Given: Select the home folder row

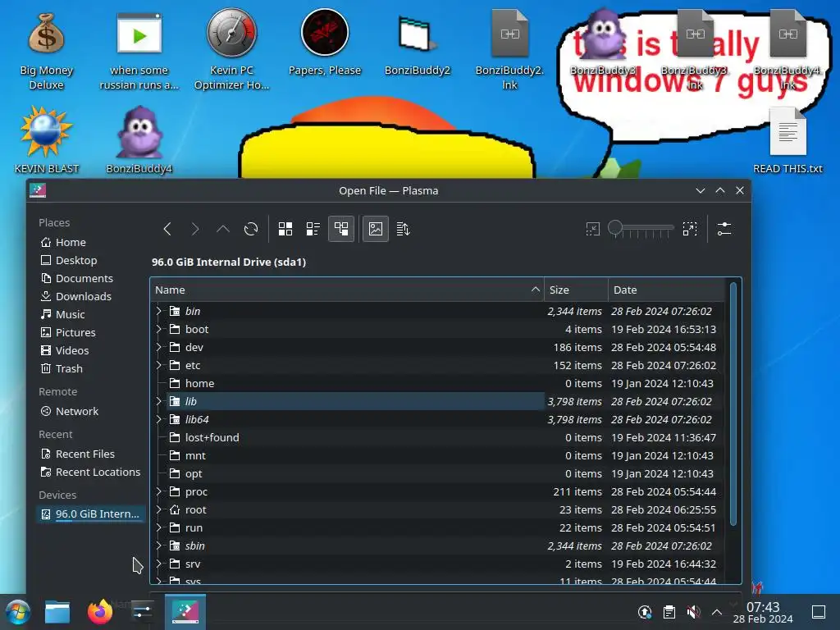Looking at the screenshot, I should pos(437,383).
